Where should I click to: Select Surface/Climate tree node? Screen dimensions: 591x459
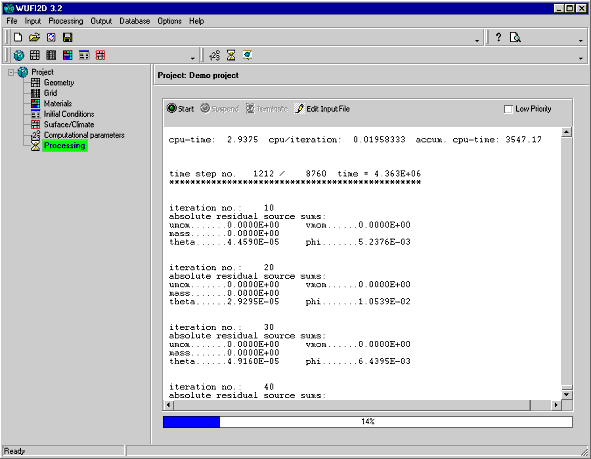(69, 124)
